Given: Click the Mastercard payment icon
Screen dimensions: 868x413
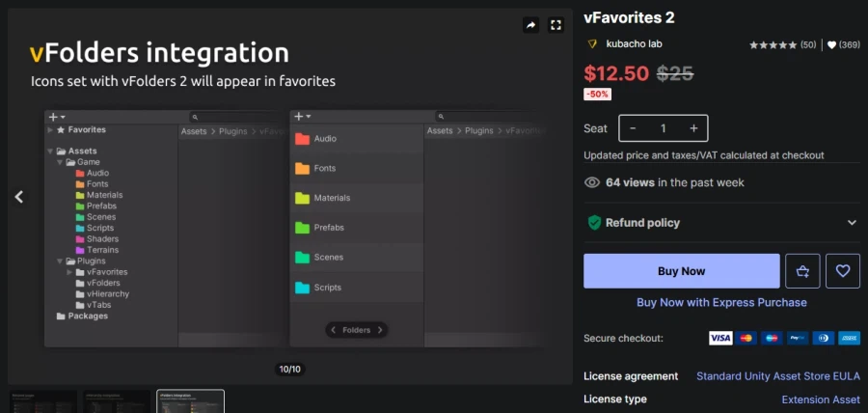Looking at the screenshot, I should coord(746,339).
